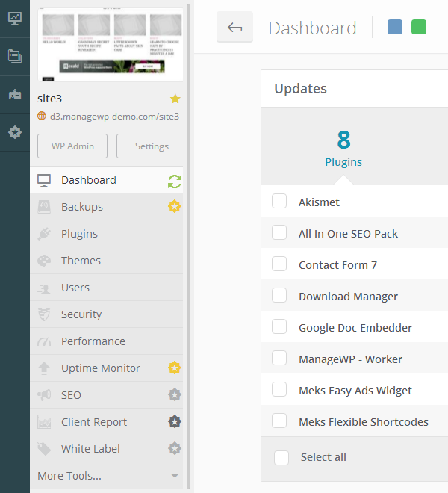The height and width of the screenshot is (493, 448).
Task: Open the White Label menu item
Action: 107,449
